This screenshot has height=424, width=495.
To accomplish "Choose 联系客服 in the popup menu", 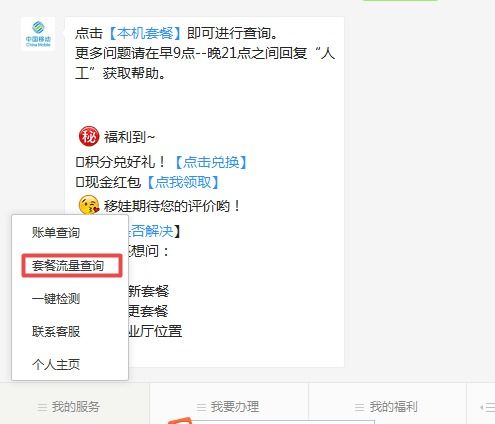I will 56,331.
